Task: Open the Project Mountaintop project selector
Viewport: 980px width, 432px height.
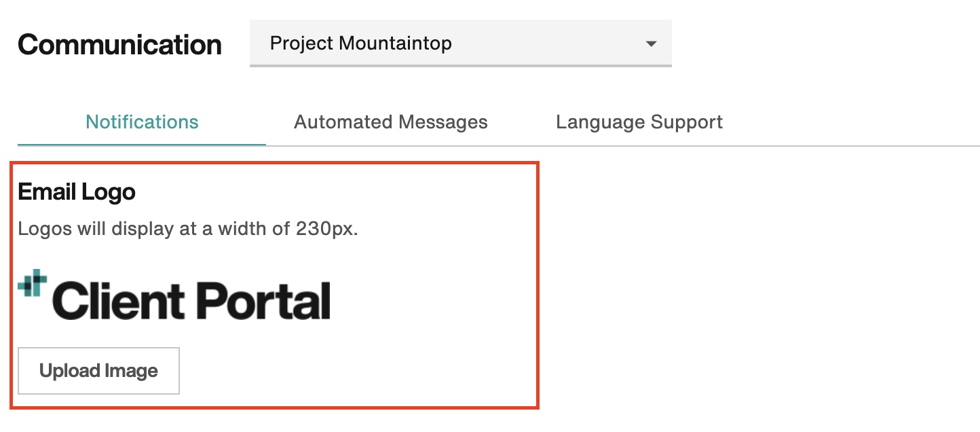Action: [x=461, y=43]
